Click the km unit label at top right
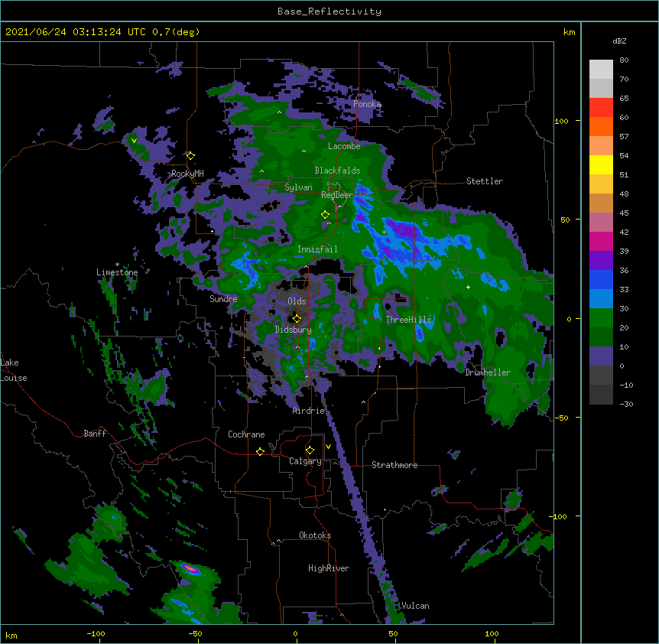This screenshot has width=659, height=644. (570, 32)
